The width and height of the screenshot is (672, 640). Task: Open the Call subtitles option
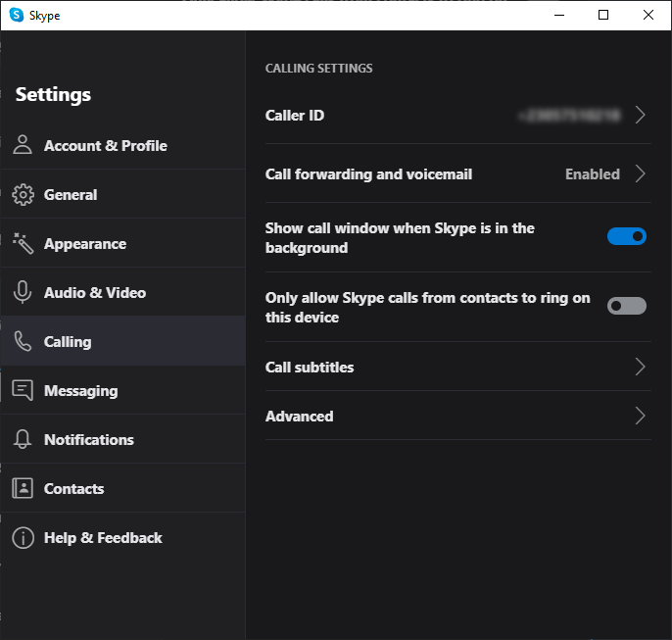click(458, 367)
